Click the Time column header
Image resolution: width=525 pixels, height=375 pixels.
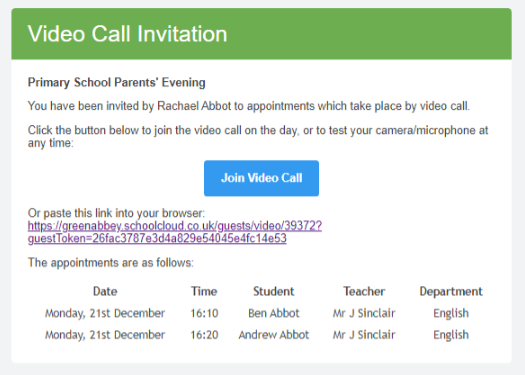click(204, 291)
